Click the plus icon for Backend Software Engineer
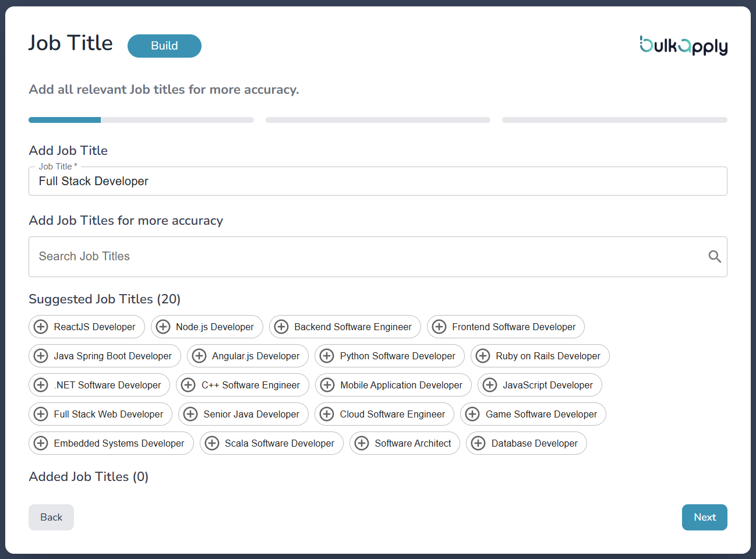756x559 pixels. point(281,327)
